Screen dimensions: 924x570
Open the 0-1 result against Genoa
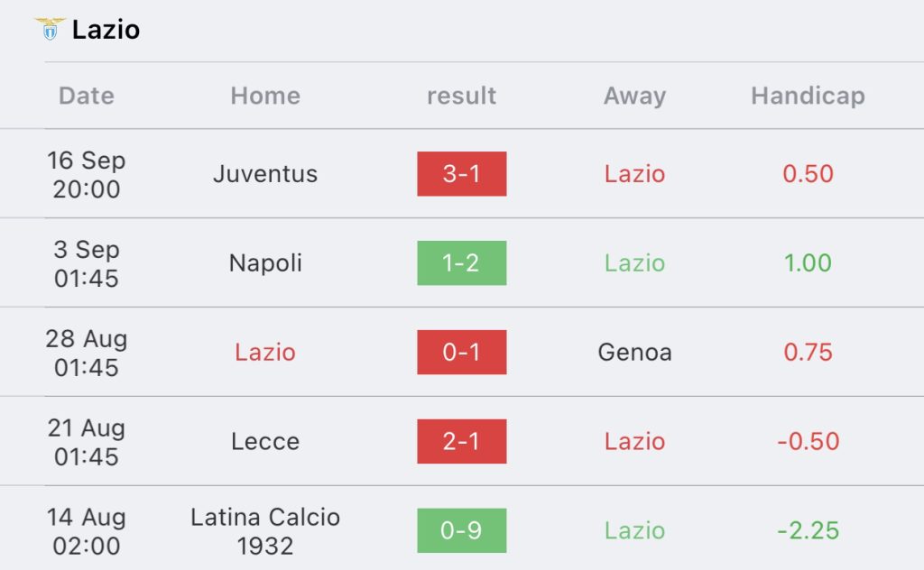tap(461, 353)
